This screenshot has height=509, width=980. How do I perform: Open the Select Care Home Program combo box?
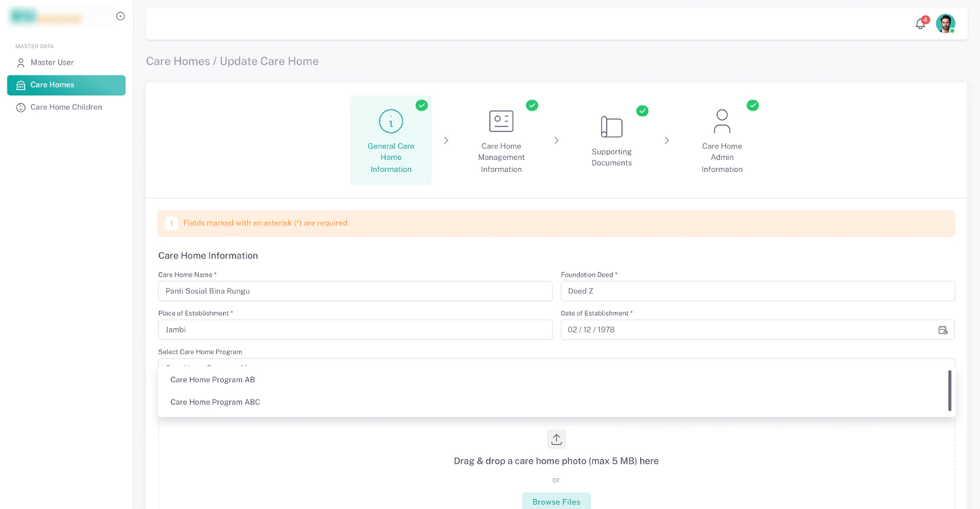(556, 363)
